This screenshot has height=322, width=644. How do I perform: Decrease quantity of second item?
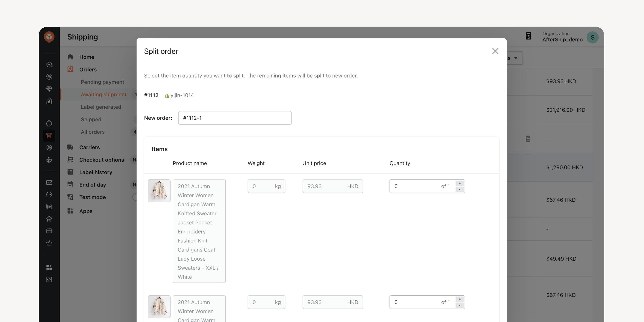click(460, 305)
